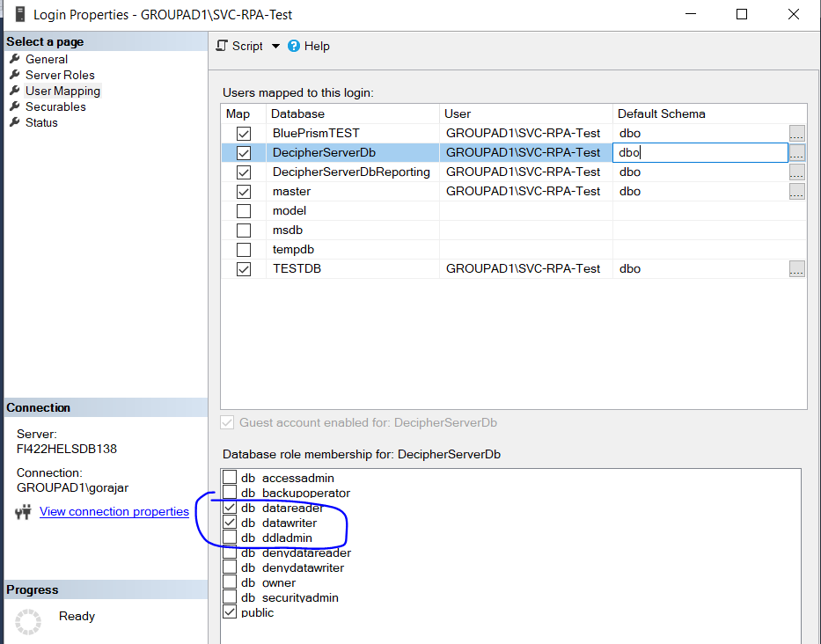This screenshot has width=821, height=644.
Task: Click the User cell for TESTDB
Action: tap(525, 268)
